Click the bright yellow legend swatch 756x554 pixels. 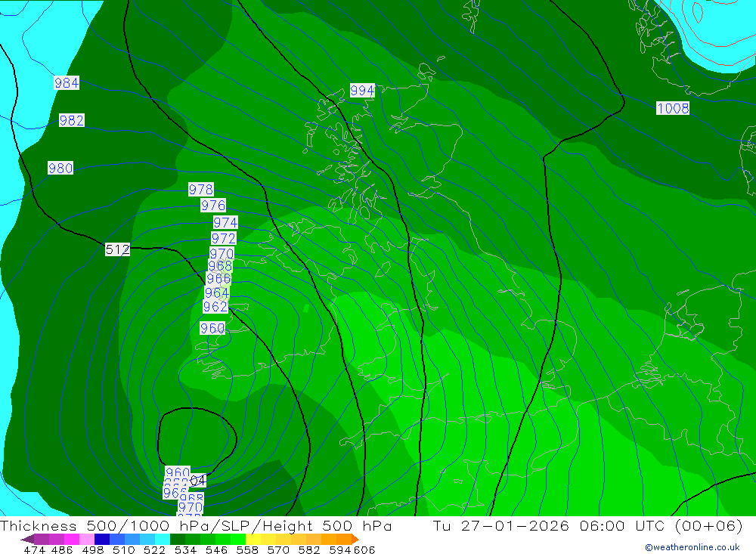(x=253, y=539)
